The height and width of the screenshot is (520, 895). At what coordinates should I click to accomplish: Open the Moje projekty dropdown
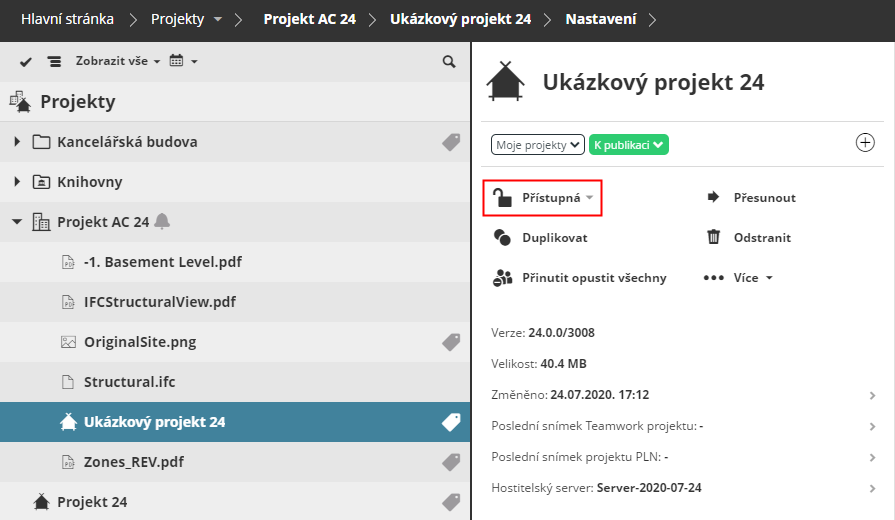[537, 145]
